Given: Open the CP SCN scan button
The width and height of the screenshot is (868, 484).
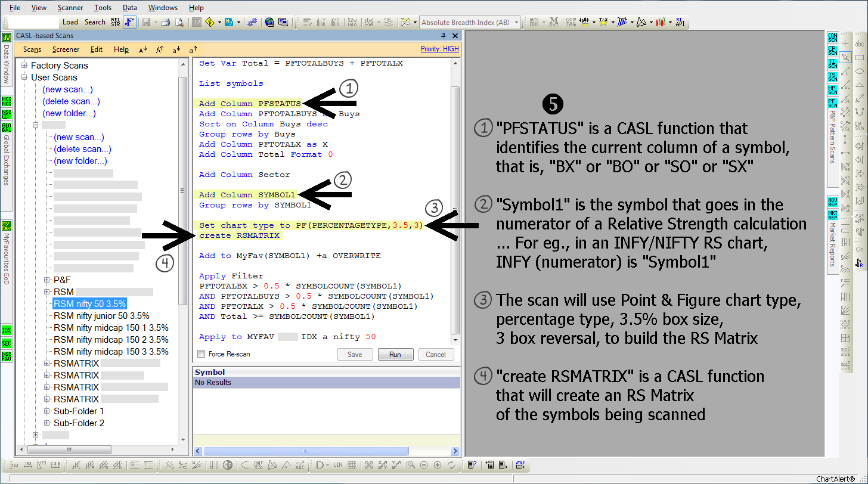Looking at the screenshot, I should (833, 50).
